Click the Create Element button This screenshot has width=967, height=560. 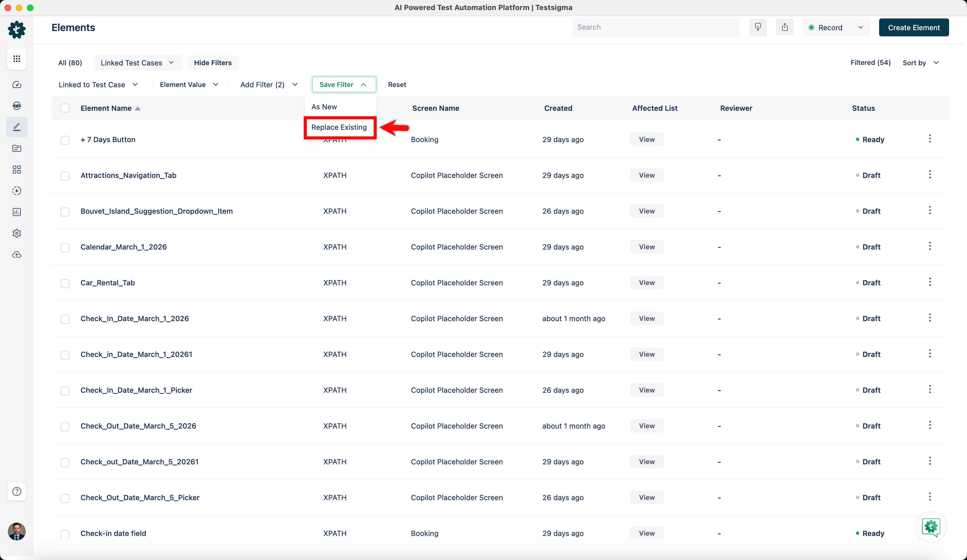pyautogui.click(x=913, y=28)
